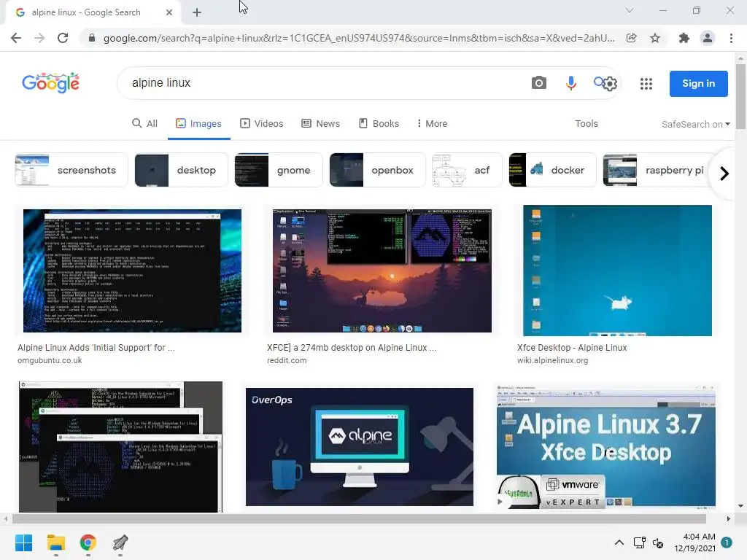Open the notification count badge
This screenshot has height=560, width=747.
[x=727, y=542]
